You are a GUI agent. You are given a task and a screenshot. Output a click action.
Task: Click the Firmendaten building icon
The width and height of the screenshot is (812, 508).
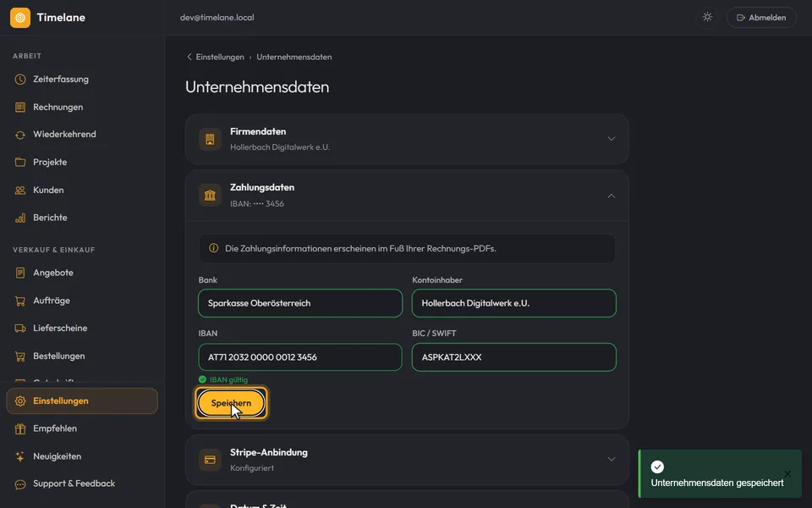(210, 139)
